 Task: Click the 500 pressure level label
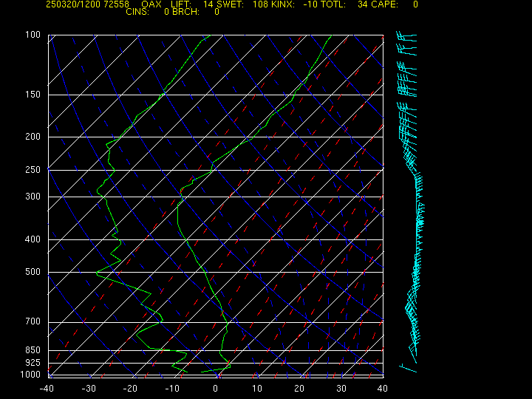pyautogui.click(x=33, y=272)
